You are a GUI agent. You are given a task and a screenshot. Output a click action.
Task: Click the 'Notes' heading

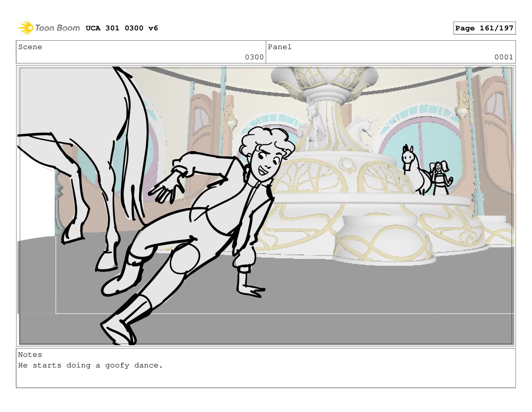coord(30,355)
